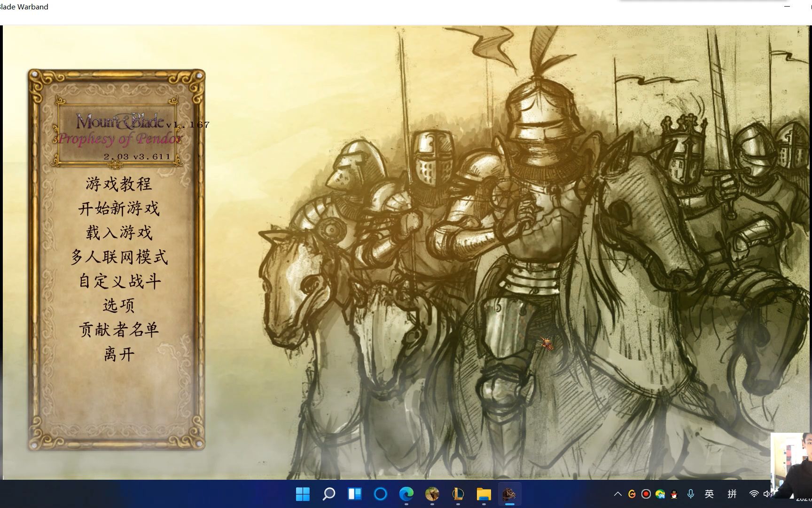Launch Cortana from the taskbar
Screen dimensions: 812x508
point(380,494)
